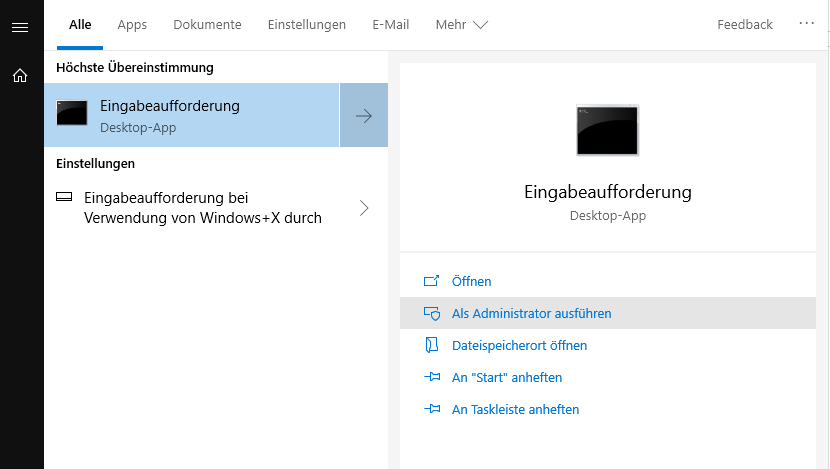The width and height of the screenshot is (830, 469).
Task: Click the Feedback button
Action: [x=744, y=25]
